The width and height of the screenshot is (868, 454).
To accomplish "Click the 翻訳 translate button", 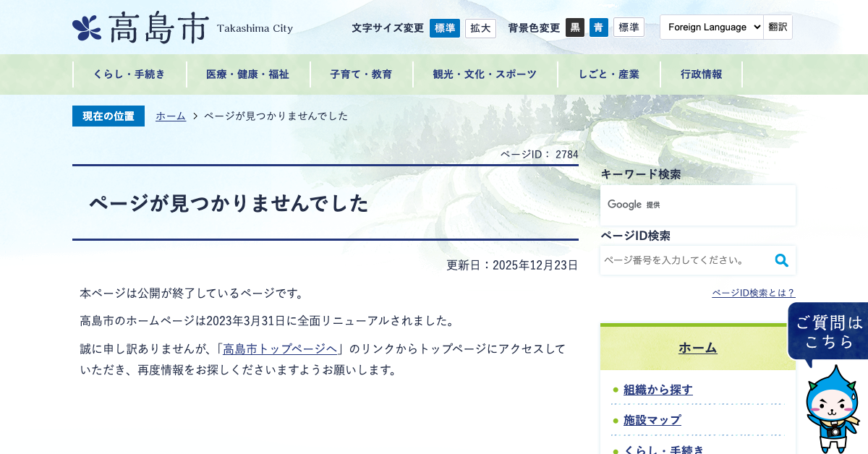I will [778, 27].
